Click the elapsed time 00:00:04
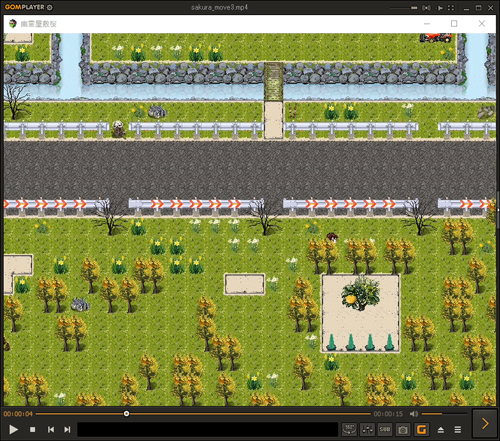Image resolution: width=500 pixels, height=441 pixels. [18, 414]
